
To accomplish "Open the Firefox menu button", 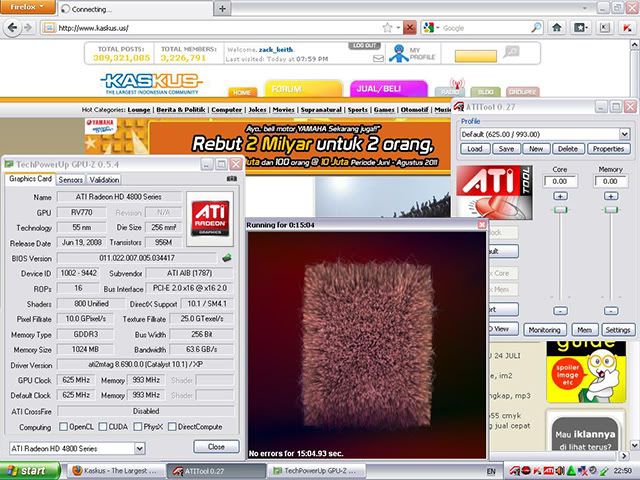I will 28,7.
